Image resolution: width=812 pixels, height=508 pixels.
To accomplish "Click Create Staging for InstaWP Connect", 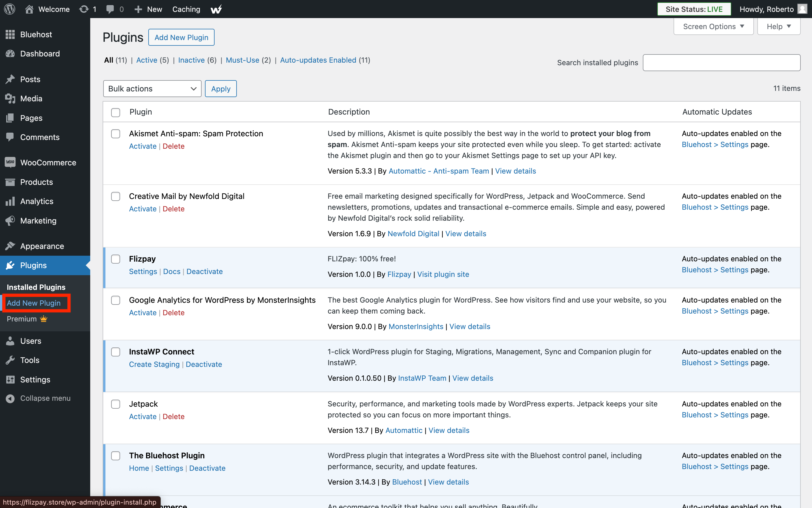I will click(x=154, y=364).
